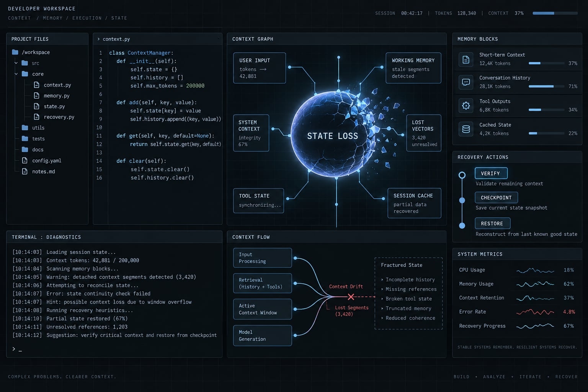Click the Conversation History usage bar

[x=546, y=87]
